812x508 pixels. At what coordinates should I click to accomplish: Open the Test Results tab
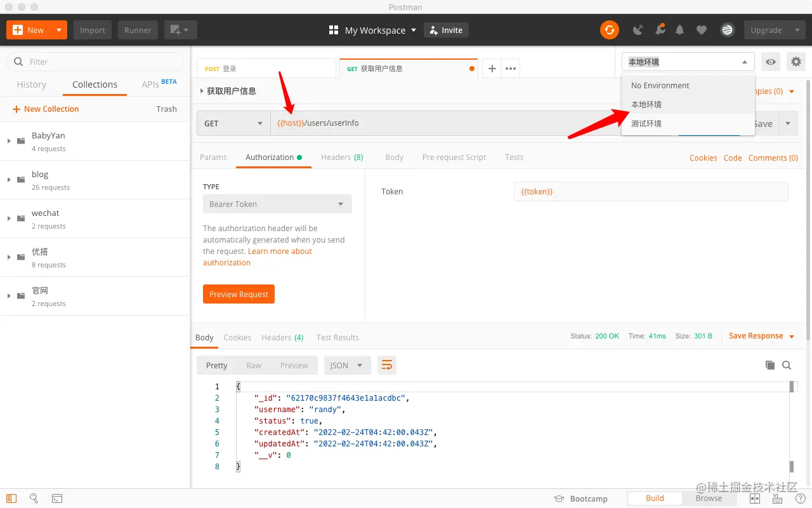[x=337, y=337]
